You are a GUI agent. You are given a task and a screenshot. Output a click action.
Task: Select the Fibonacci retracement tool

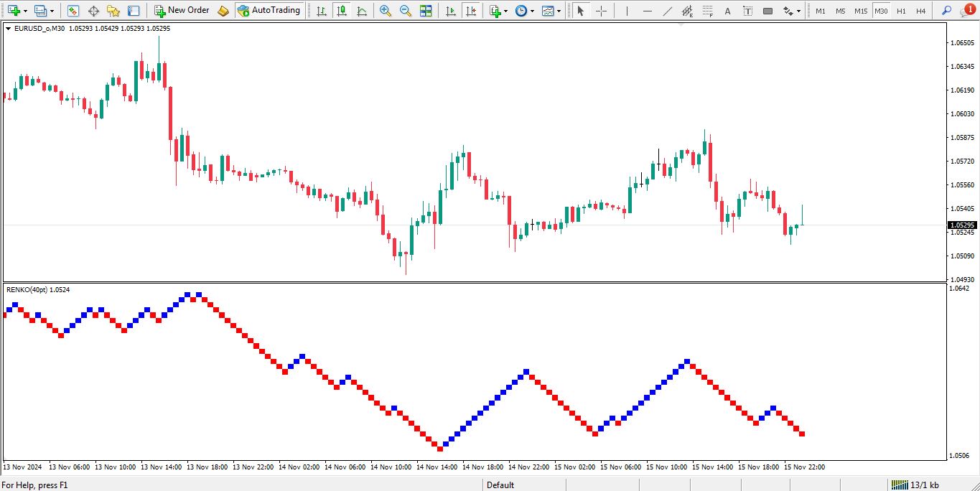coord(707,11)
